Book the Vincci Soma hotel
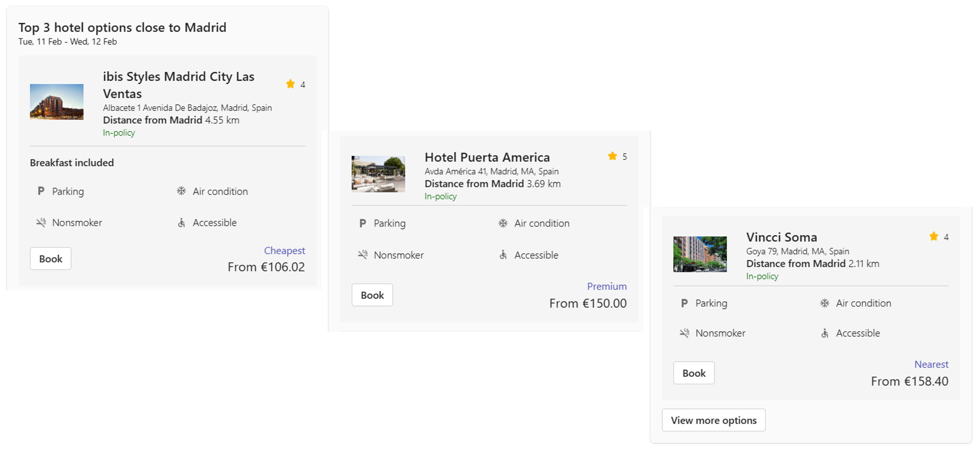Screen dimensions: 980x450 (x=693, y=373)
